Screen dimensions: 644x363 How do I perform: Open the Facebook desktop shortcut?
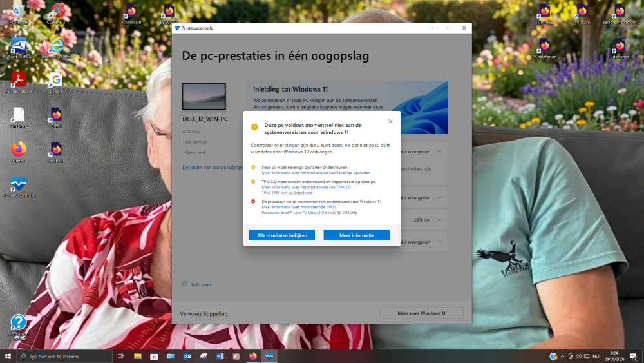pyautogui.click(x=56, y=152)
